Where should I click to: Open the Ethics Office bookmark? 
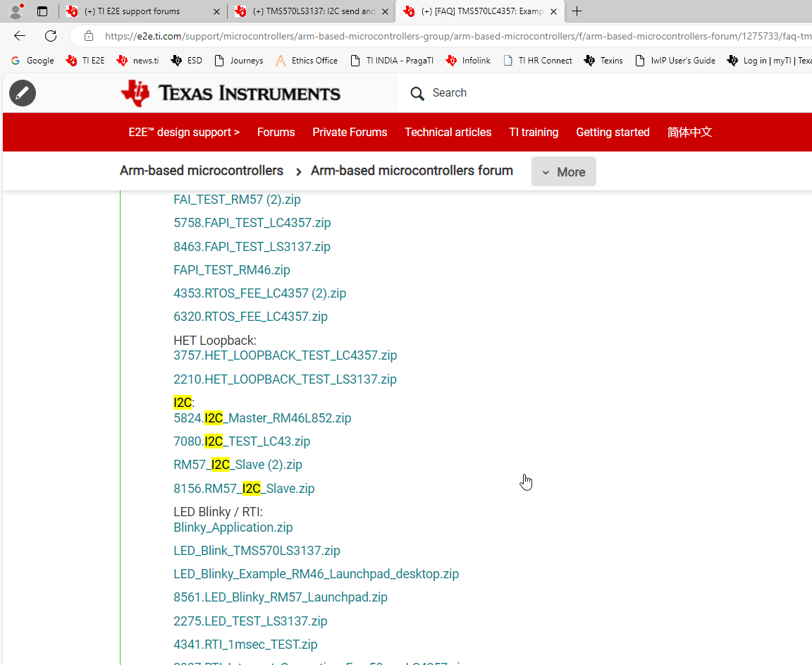pos(307,61)
